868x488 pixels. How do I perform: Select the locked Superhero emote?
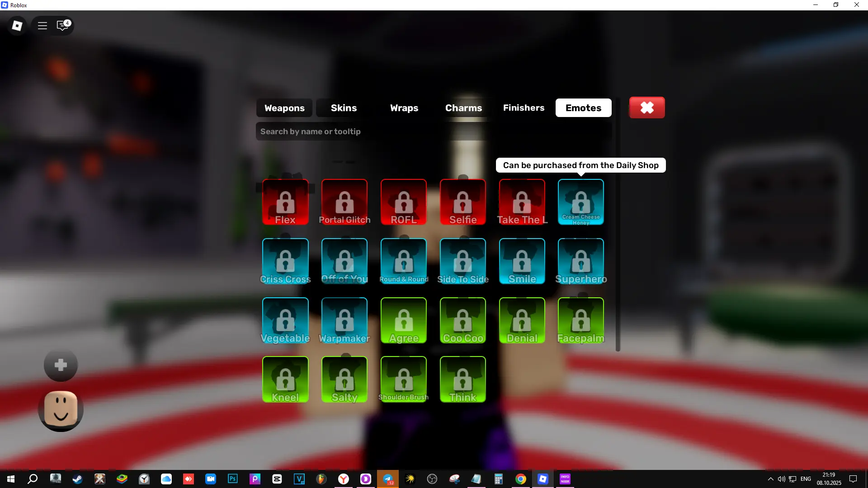(581, 261)
